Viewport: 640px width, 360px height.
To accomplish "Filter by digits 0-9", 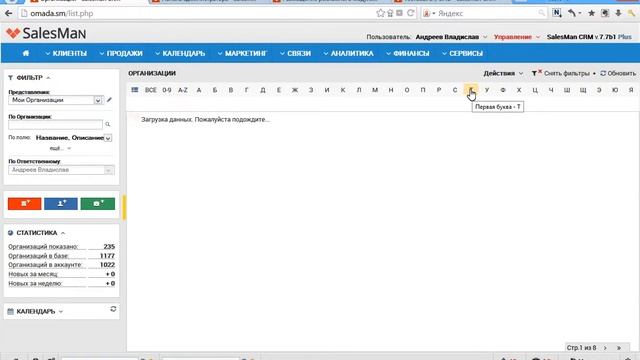I will (167, 90).
